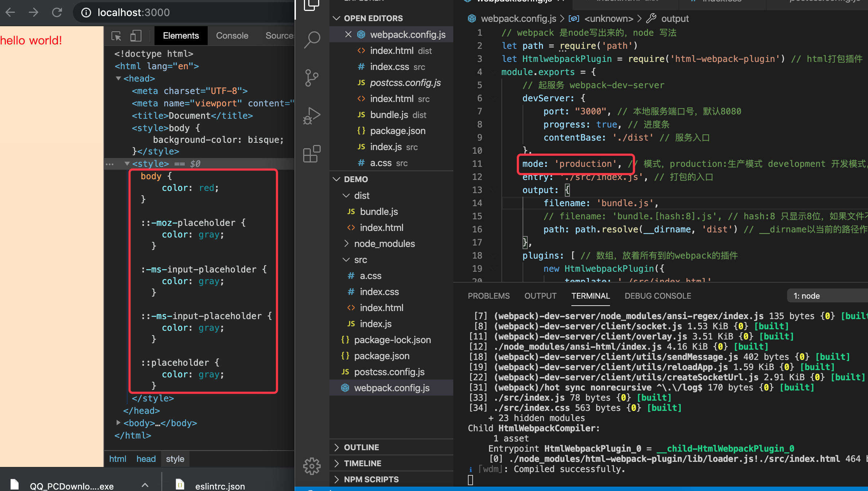Switch to the Elements tab
Image resolution: width=868 pixels, height=491 pixels.
click(x=181, y=36)
